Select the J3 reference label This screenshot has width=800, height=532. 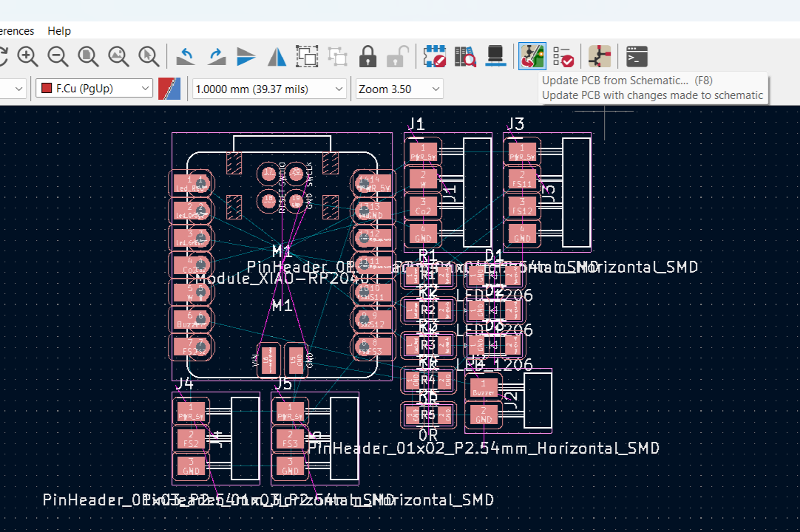click(x=516, y=124)
